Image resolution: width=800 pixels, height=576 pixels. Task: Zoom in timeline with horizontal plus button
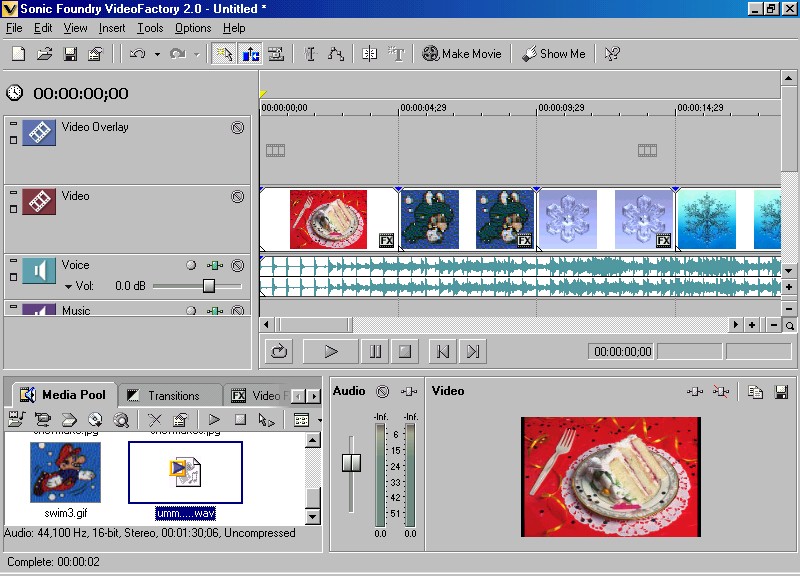point(752,325)
